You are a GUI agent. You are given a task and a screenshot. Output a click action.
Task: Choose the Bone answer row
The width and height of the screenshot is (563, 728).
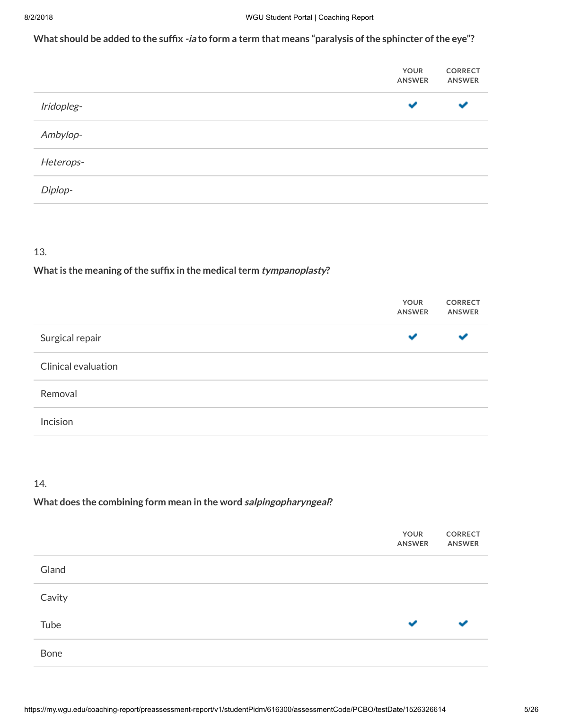[261, 653]
